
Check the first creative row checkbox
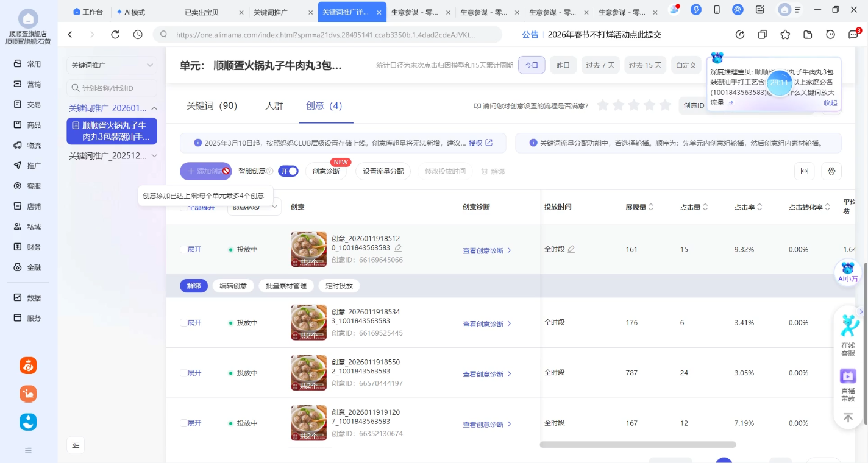[182, 249]
